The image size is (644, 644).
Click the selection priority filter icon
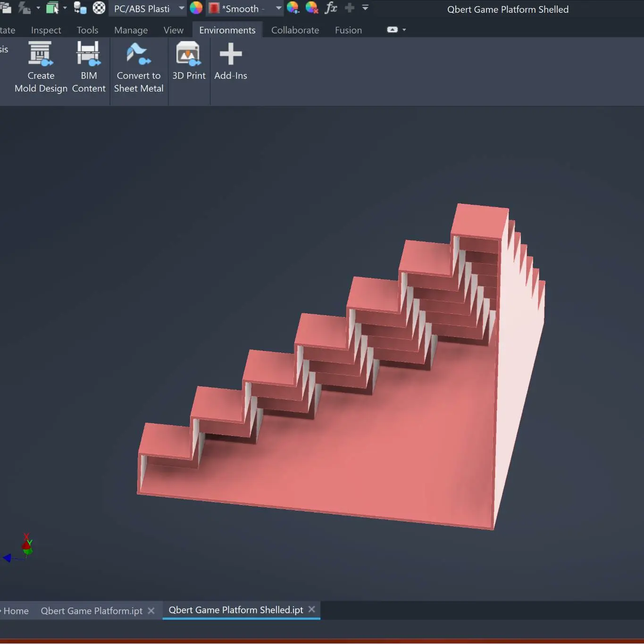52,8
